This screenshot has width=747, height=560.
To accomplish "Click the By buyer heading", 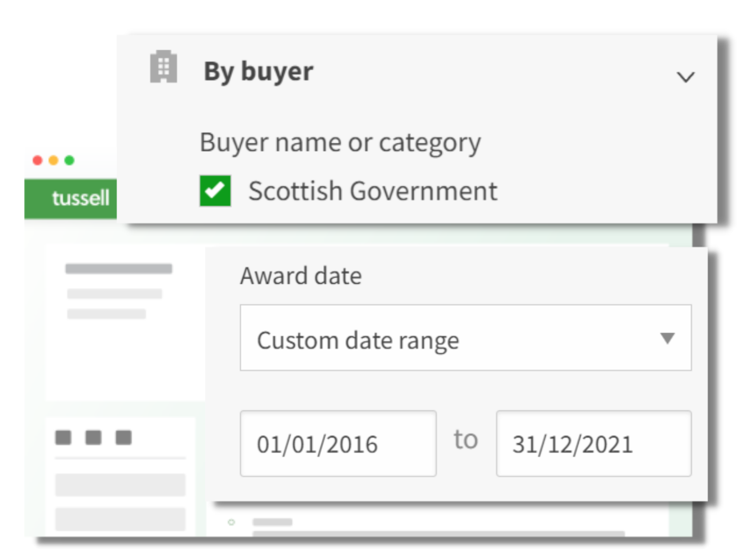I will coord(258,71).
